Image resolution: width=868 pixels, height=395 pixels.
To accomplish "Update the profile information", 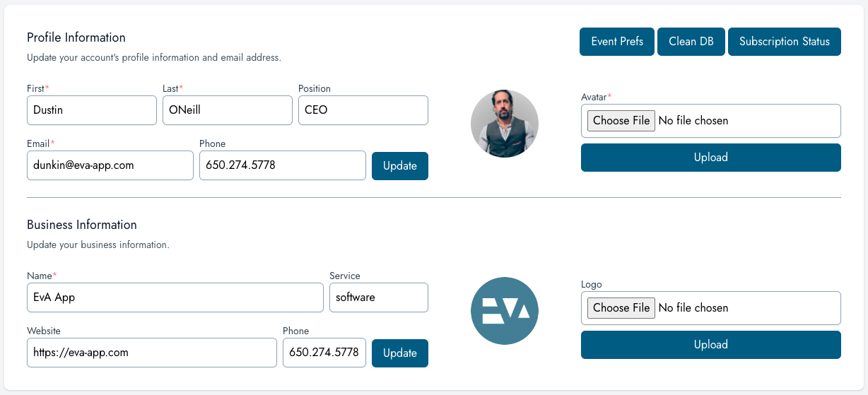I will pyautogui.click(x=399, y=166).
